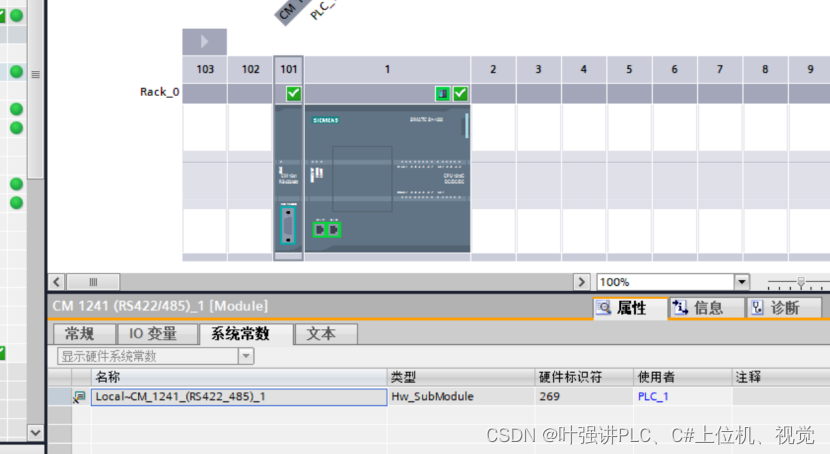Select slot 1 header in rack

tap(387, 69)
